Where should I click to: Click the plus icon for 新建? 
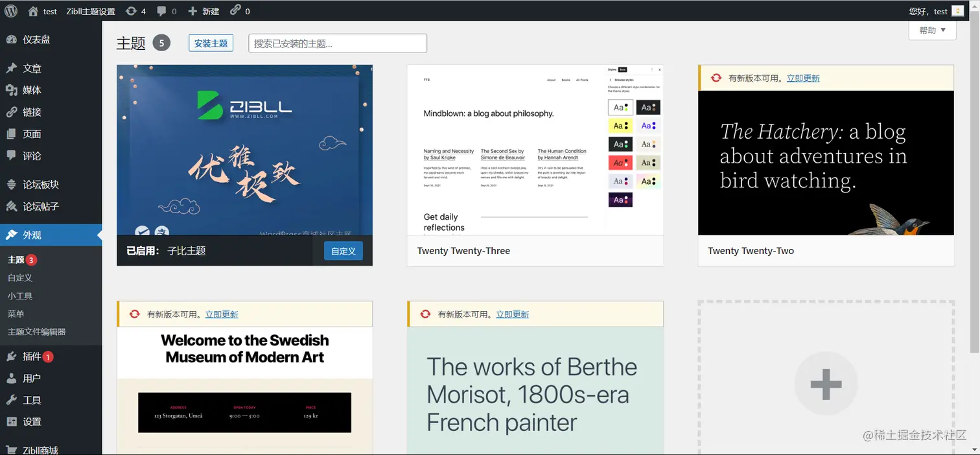tap(192, 11)
